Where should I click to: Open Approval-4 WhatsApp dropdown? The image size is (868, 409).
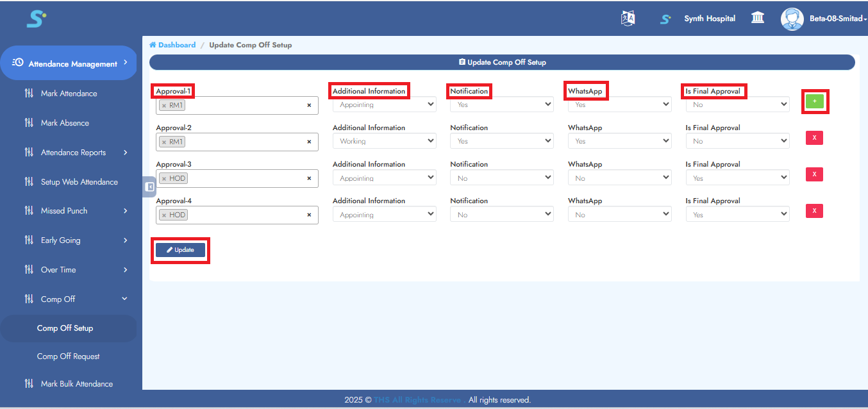click(x=619, y=215)
